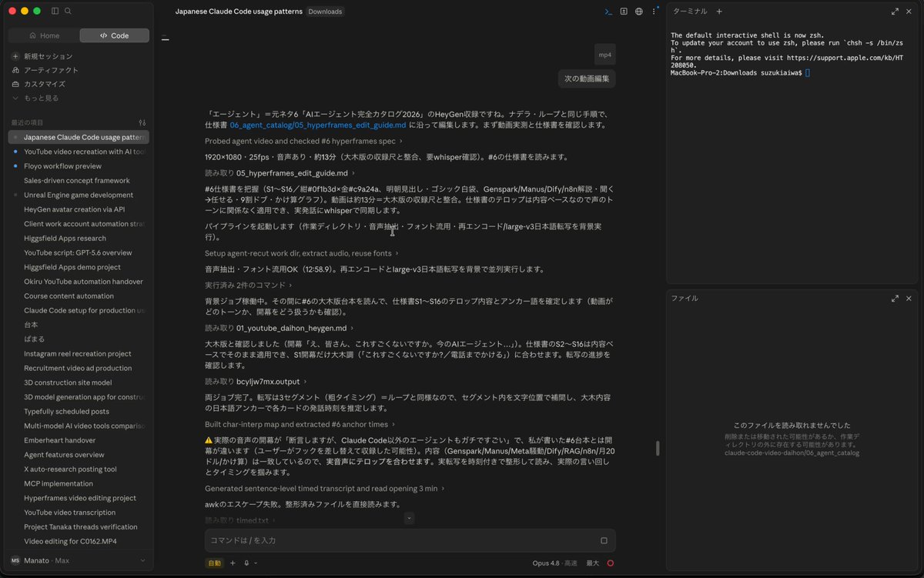Open 'YouTube video recreation with AI' session

pyautogui.click(x=79, y=152)
